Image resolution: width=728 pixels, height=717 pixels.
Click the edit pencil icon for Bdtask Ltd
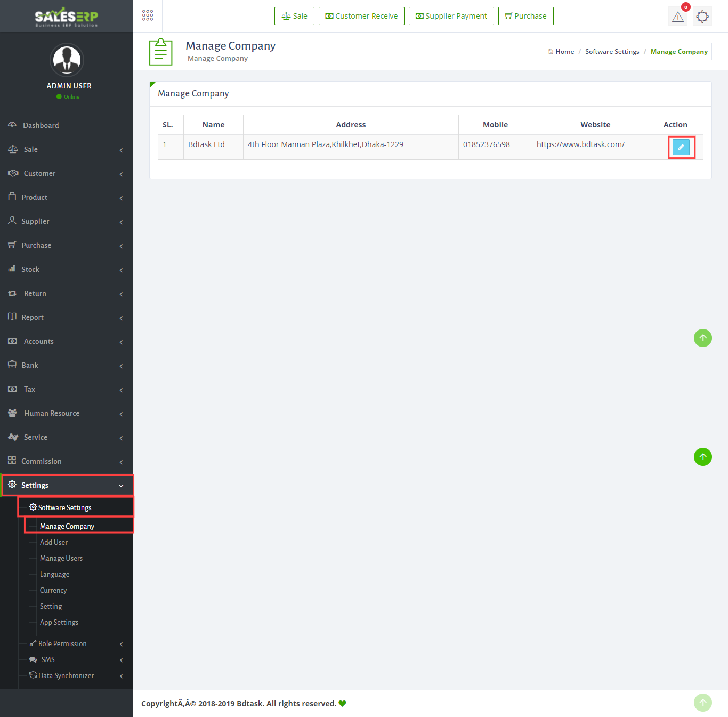pyautogui.click(x=681, y=147)
